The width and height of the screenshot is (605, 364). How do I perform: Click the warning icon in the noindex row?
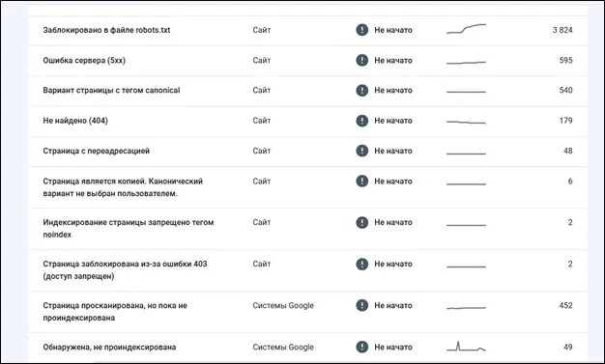[x=361, y=222]
